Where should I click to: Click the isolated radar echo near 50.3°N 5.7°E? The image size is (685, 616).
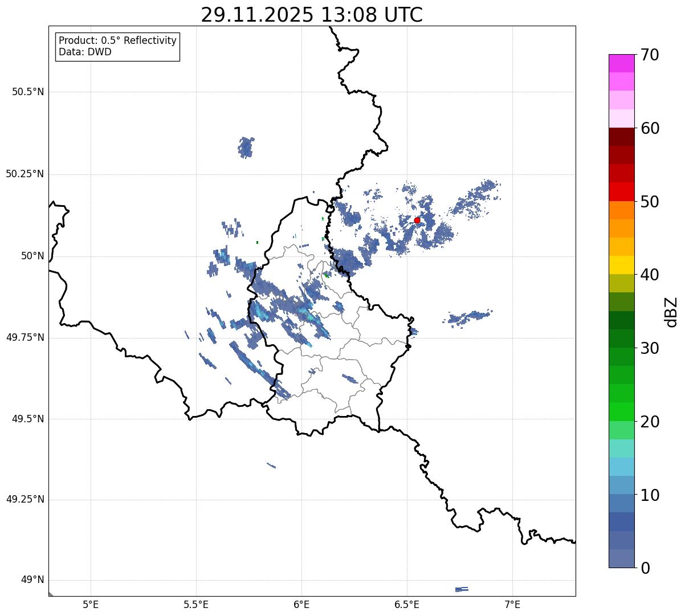click(246, 148)
